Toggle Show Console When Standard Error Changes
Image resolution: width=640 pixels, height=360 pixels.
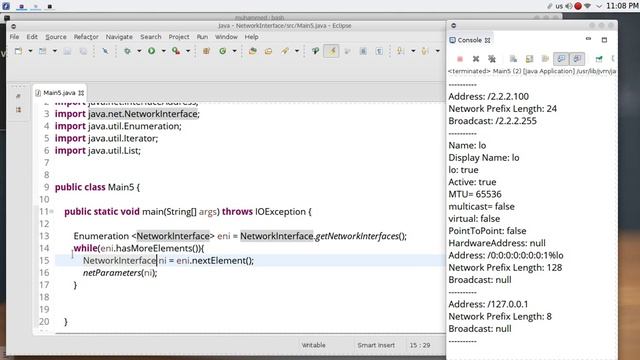(577, 59)
